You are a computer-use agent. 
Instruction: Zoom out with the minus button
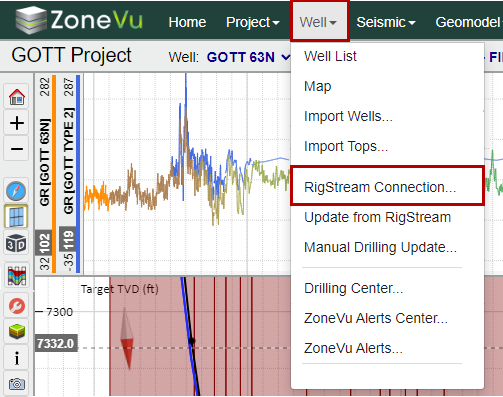pos(17,149)
